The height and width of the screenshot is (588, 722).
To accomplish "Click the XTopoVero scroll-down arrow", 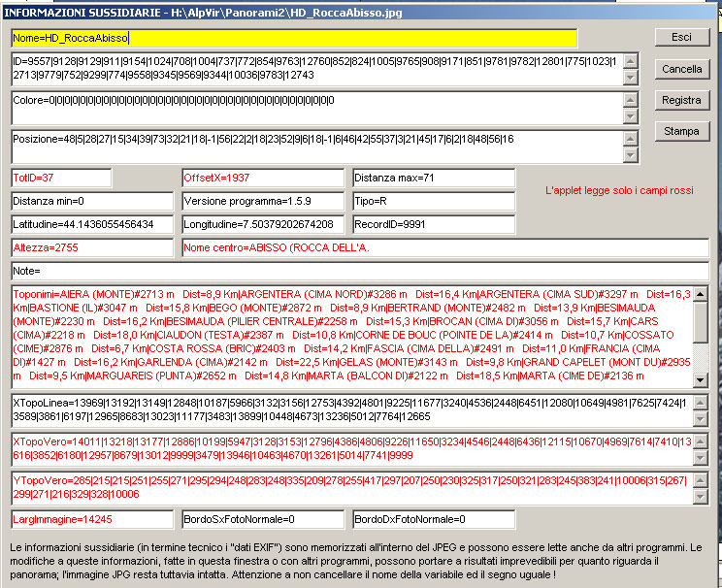I will (701, 457).
